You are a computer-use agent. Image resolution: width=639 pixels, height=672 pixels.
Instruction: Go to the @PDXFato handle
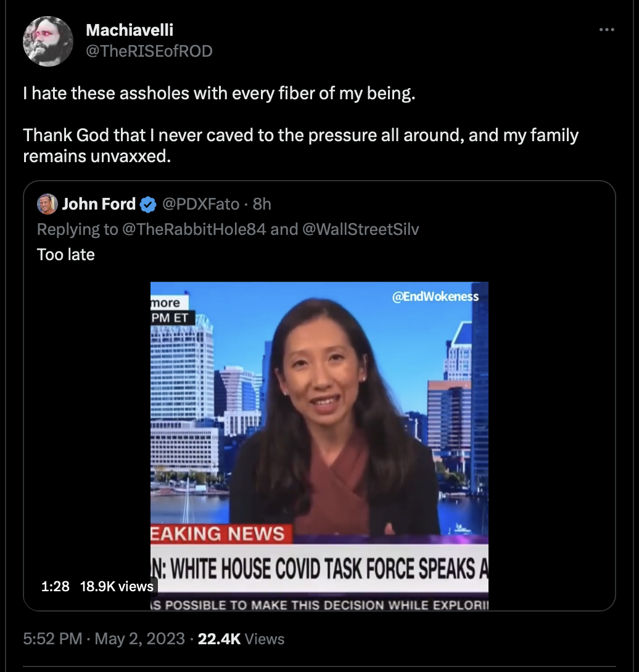(200, 204)
